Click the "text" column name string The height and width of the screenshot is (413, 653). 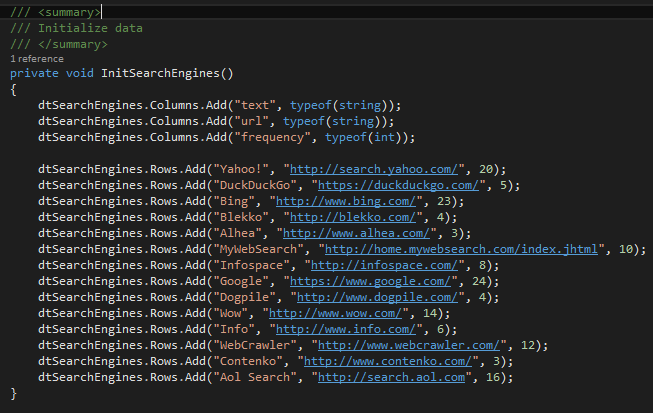[x=255, y=105]
